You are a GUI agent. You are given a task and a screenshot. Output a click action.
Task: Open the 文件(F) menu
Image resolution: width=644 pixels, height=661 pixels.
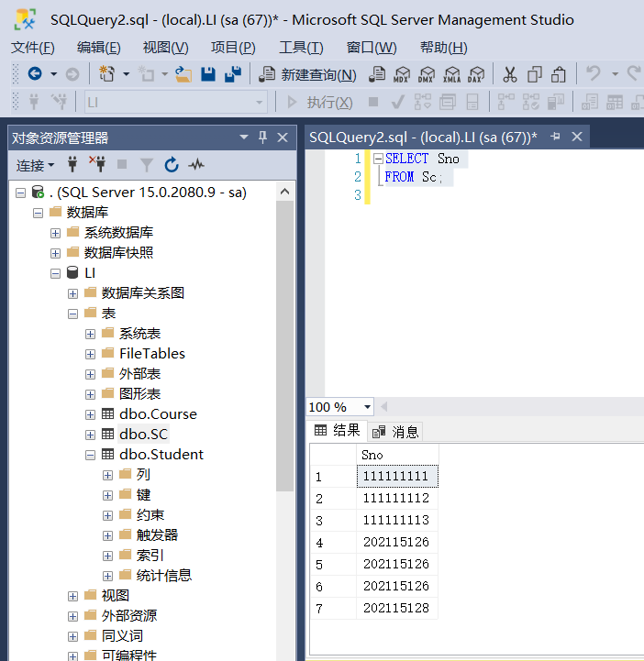point(32,48)
